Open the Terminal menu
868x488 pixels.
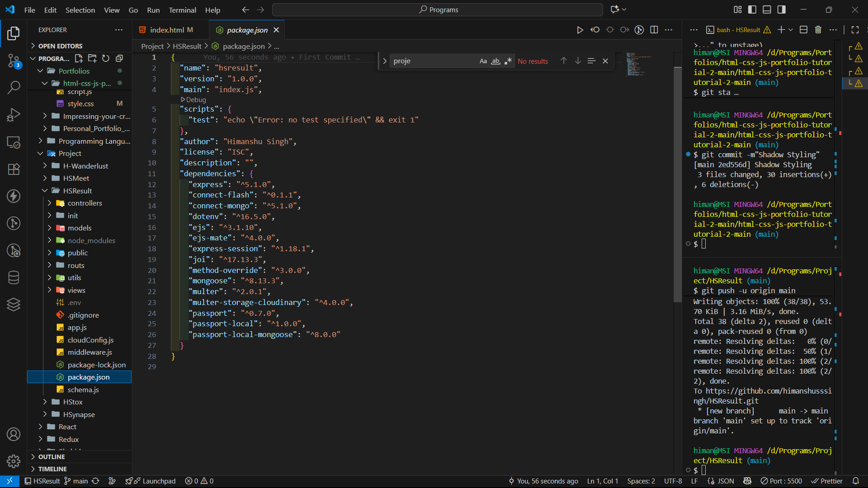point(182,10)
